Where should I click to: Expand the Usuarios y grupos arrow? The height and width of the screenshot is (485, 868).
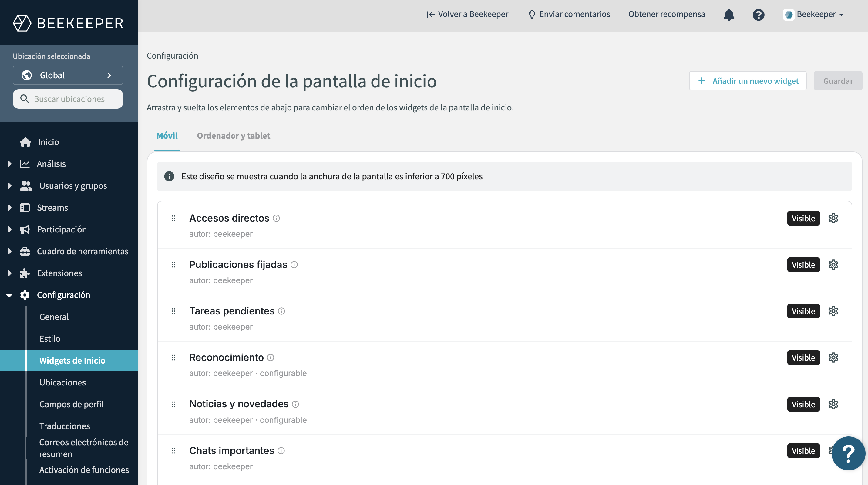pyautogui.click(x=9, y=186)
